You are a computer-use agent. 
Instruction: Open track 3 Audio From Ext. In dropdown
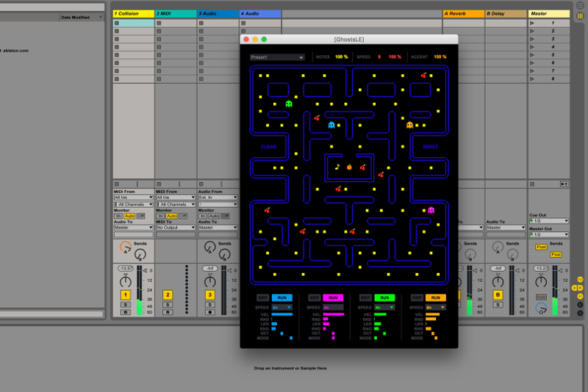pos(218,197)
